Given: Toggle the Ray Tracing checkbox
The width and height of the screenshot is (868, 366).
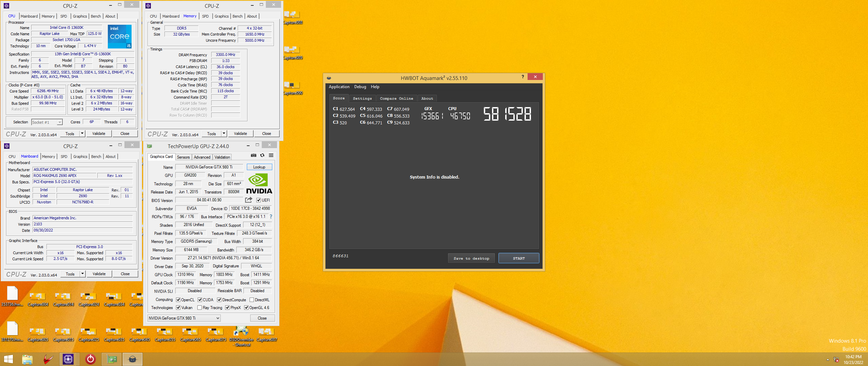Looking at the screenshot, I should point(200,308).
